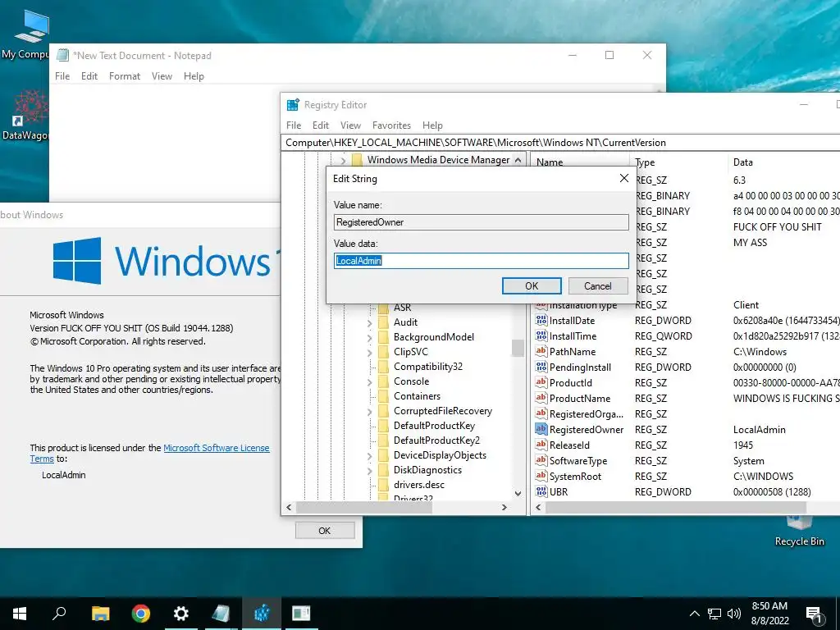Expand the CorruptedFileRecovery registry key
The image size is (840, 630).
tap(370, 412)
